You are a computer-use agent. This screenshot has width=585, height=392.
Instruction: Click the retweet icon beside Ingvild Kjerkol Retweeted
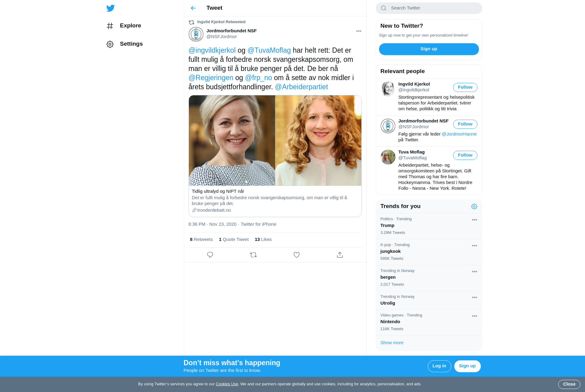click(191, 22)
